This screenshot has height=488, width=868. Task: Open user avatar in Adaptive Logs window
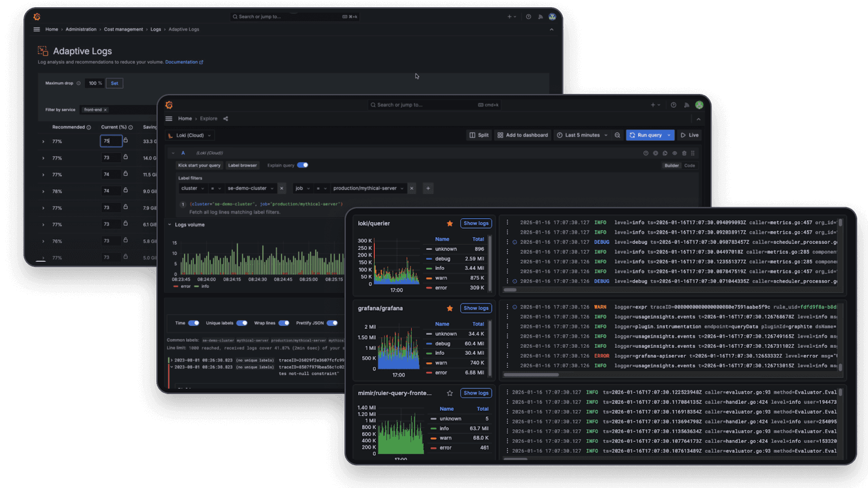[x=552, y=17]
